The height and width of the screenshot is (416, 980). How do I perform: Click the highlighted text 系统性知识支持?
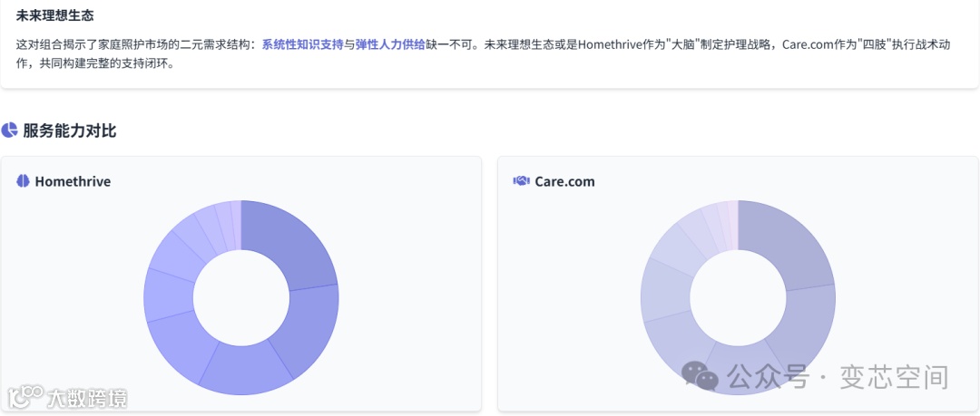302,45
